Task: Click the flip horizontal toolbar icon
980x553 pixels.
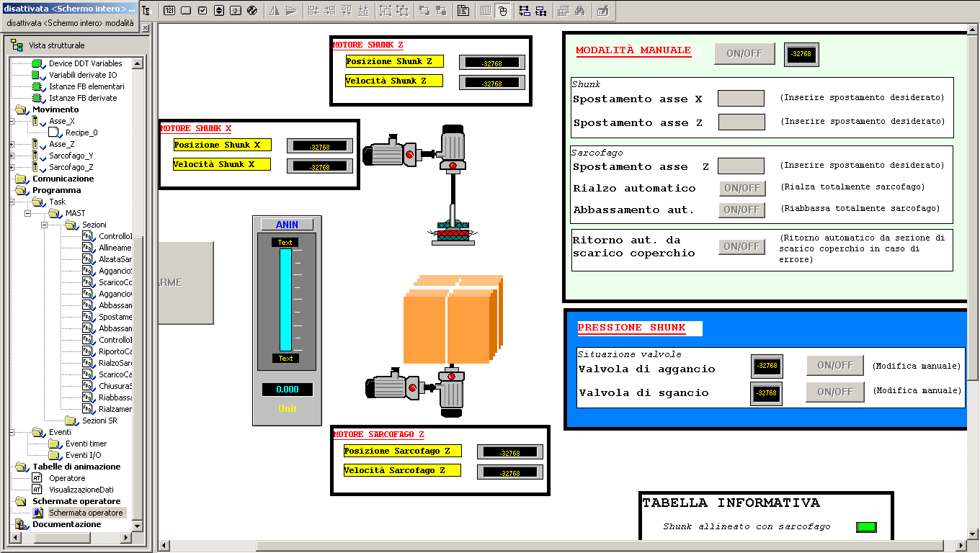Action: tap(275, 11)
